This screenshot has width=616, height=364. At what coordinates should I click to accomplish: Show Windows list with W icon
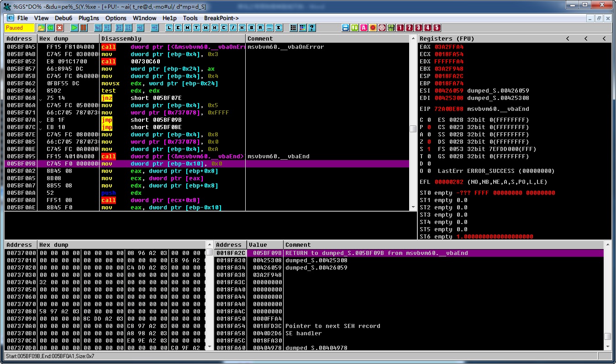[x=205, y=28]
